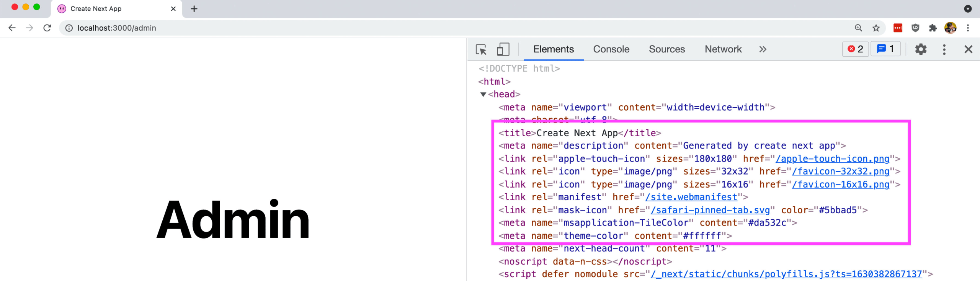The width and height of the screenshot is (980, 281).
Task: Open the Chrome profile avatar
Action: 950,28
